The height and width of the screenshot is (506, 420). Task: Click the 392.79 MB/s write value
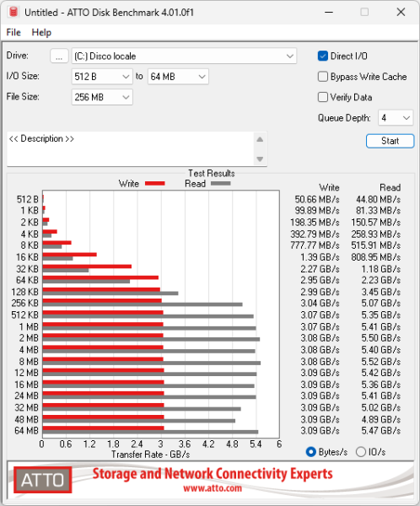click(315, 234)
